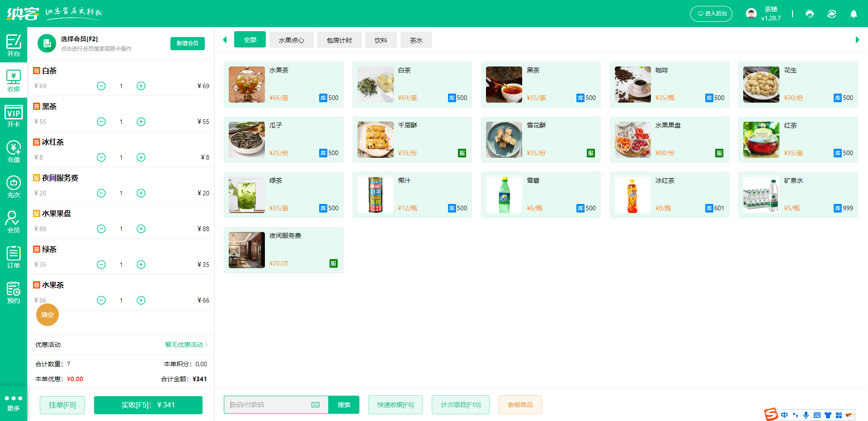
Task: Click the keyboard icon in barcode field
Action: 316,405
